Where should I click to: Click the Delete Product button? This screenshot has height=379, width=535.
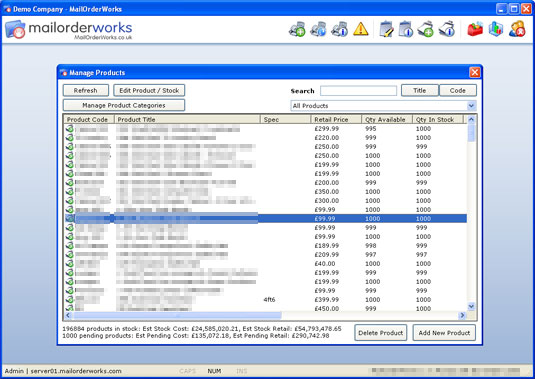tap(380, 333)
